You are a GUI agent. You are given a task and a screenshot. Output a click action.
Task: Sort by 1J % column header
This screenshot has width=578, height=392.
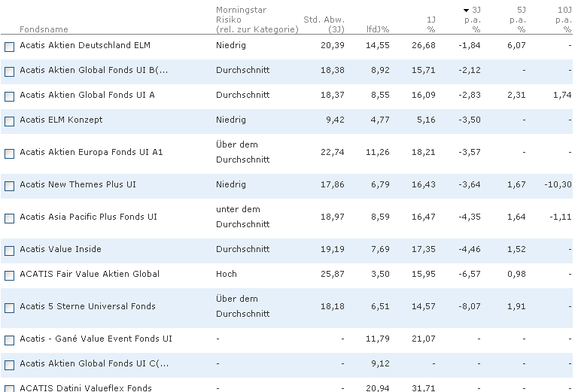(431, 24)
